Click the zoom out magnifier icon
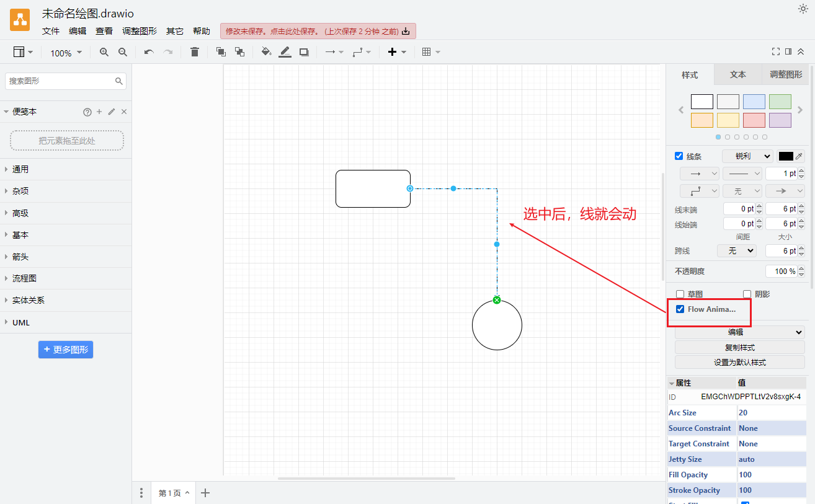Viewport: 815px width, 504px height. tap(123, 52)
